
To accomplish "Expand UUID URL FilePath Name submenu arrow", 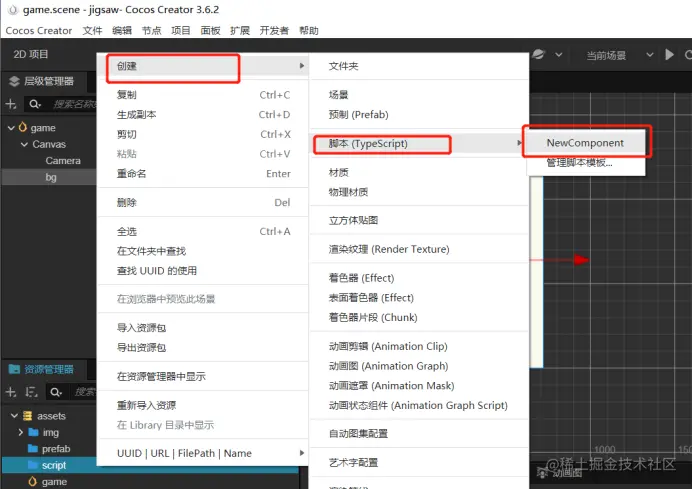I will pos(302,453).
